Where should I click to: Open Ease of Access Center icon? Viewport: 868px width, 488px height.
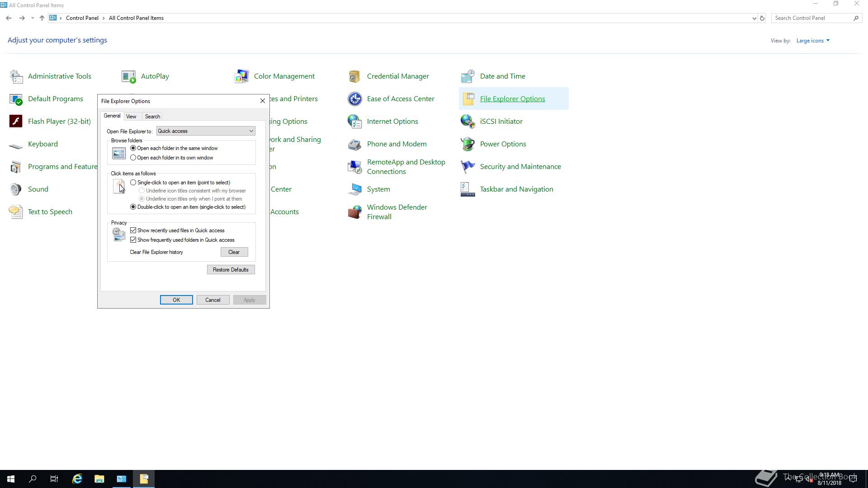[x=355, y=99]
